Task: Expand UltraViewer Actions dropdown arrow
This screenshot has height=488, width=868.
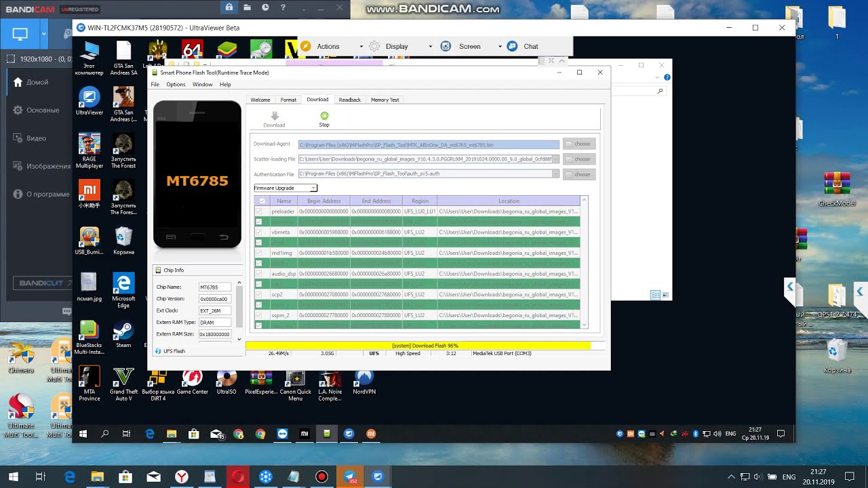Action: point(361,47)
